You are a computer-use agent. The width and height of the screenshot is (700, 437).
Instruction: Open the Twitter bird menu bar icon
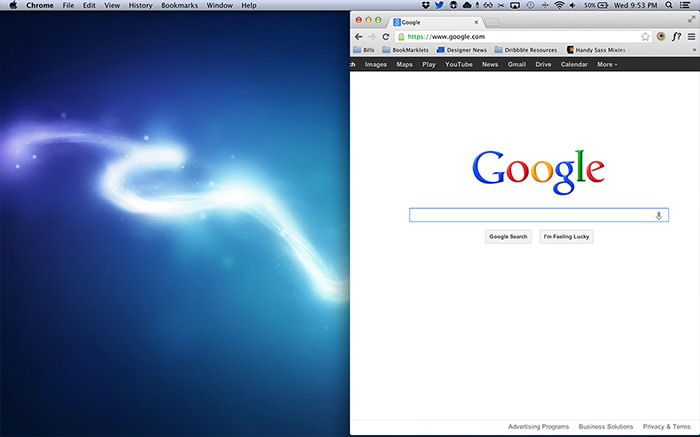[x=439, y=5]
